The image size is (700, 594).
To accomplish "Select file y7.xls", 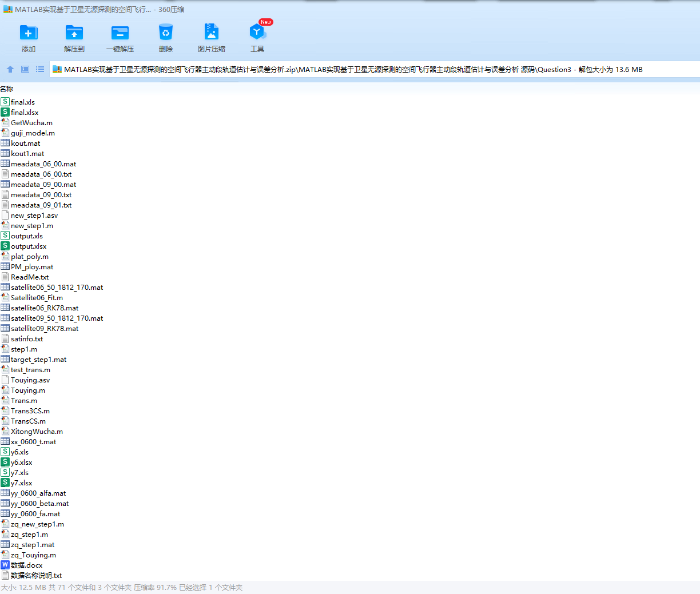I will [19, 473].
